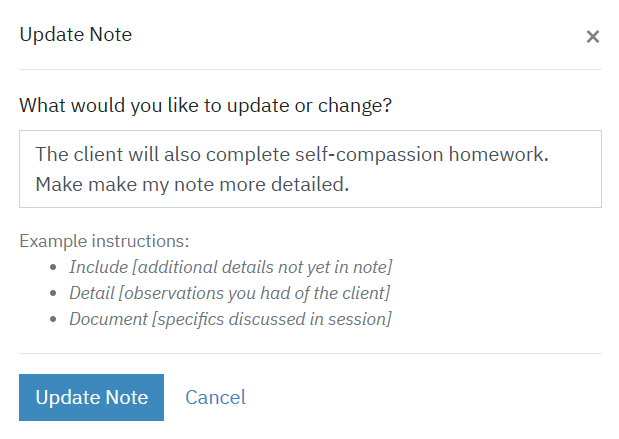Focus the update instructions text box
Image resolution: width=619 pixels, height=439 pixels.
(x=310, y=169)
